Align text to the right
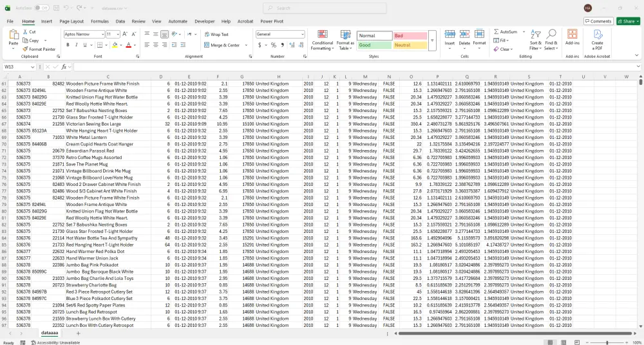This screenshot has width=644, height=345. 164,45
